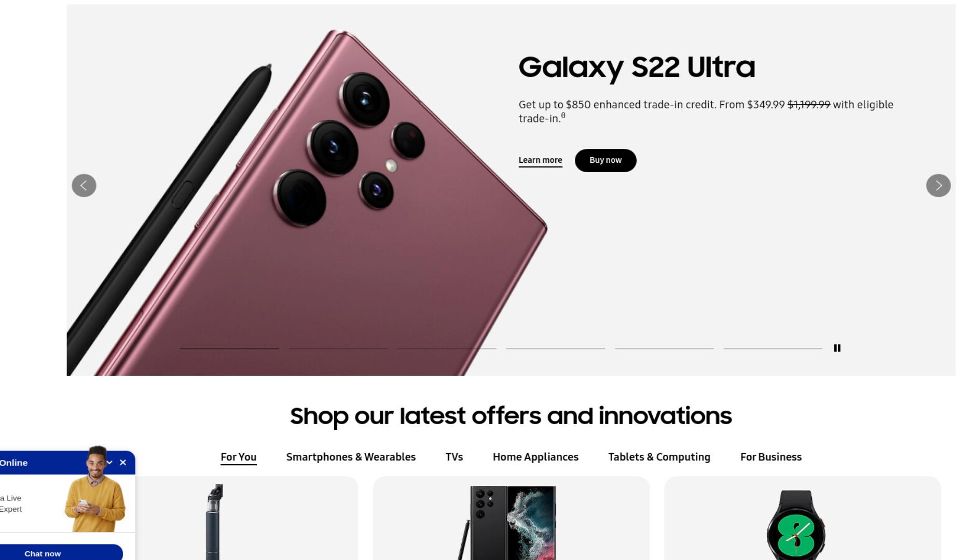Click Buy now for Galaxy S22 Ultra

(x=605, y=160)
